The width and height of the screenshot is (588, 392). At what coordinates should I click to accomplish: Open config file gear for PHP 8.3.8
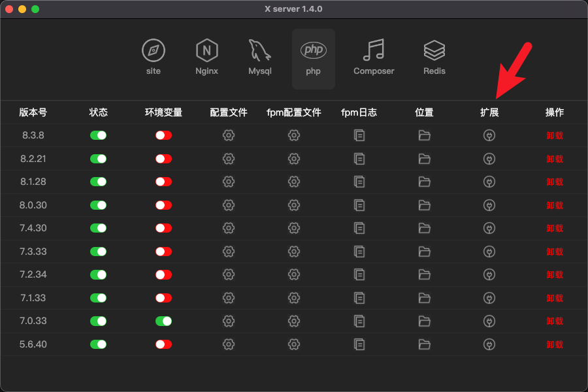click(229, 135)
